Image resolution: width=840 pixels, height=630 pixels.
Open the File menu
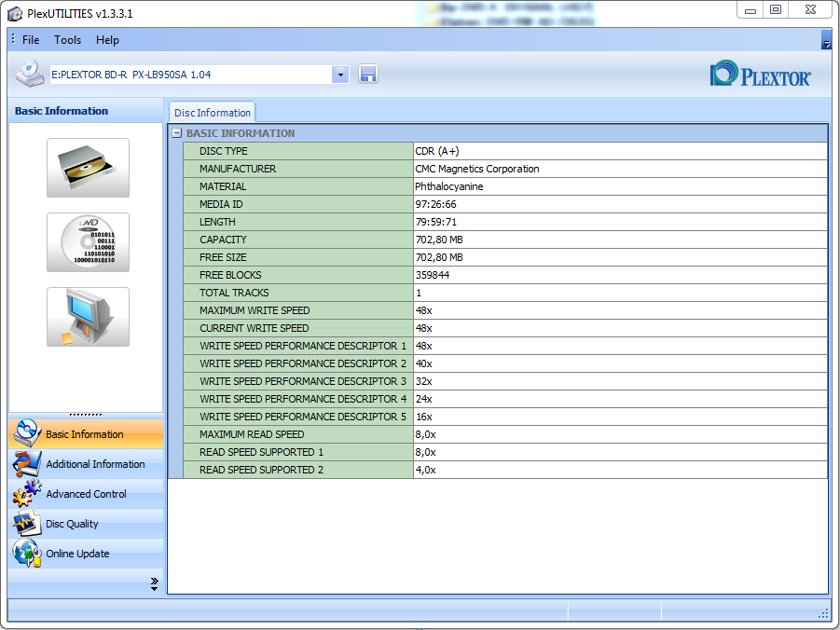click(31, 40)
